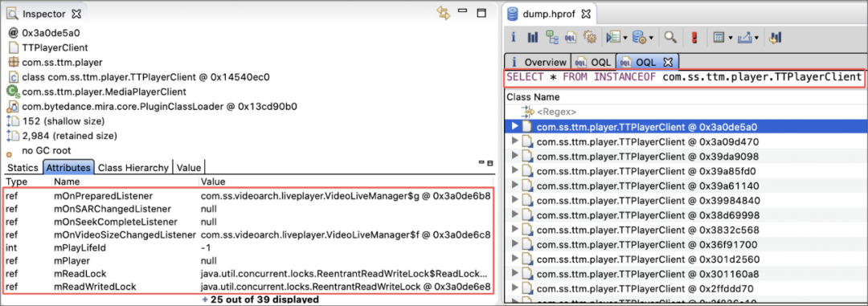
Task: Open the Class Hierarchy tab
Action: [x=133, y=167]
